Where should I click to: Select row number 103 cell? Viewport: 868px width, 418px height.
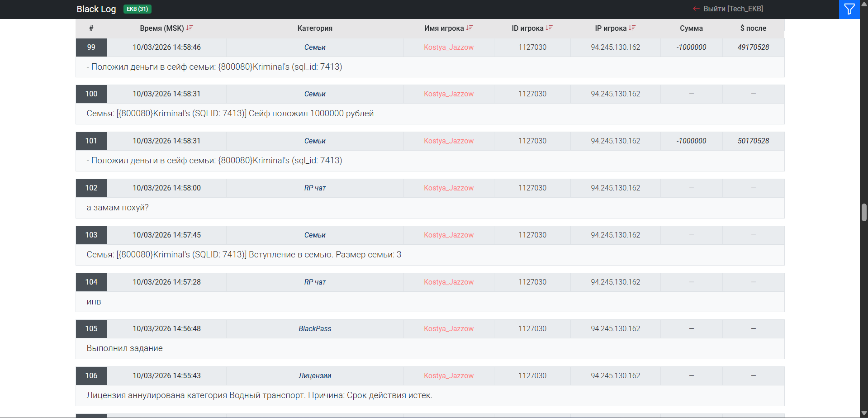pos(91,235)
